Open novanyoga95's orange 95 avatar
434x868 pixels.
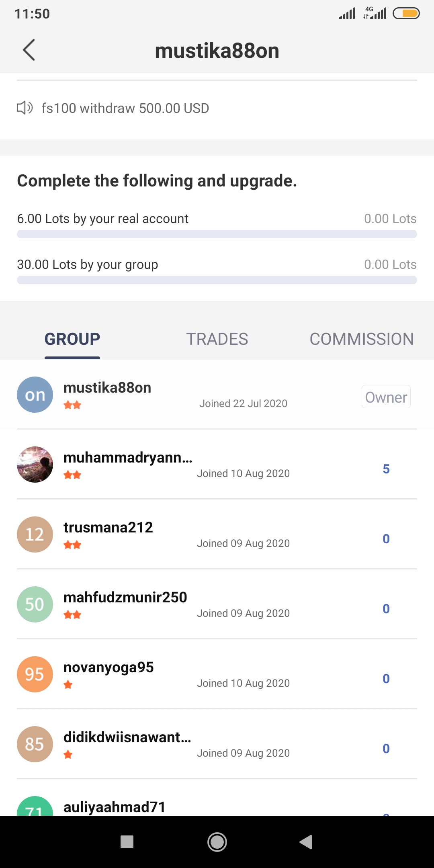(x=35, y=674)
